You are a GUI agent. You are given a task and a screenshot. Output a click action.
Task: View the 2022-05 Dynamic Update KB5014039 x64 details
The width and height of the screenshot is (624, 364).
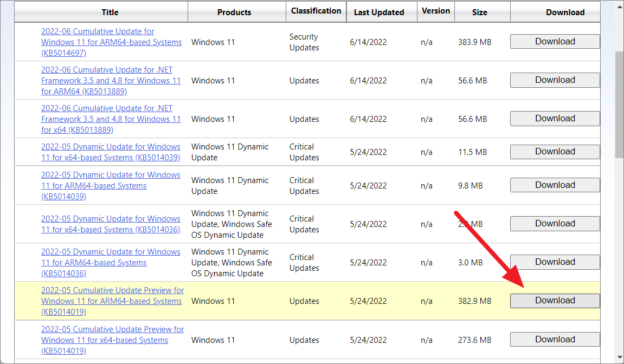point(111,152)
